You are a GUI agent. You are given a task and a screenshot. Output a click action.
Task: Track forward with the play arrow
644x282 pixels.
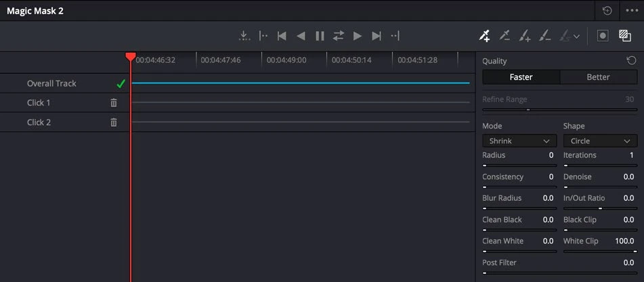point(358,36)
